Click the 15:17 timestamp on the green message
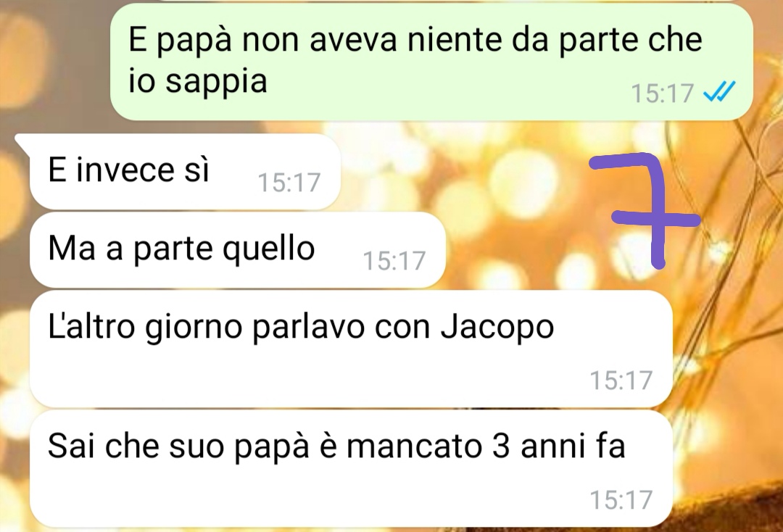The image size is (783, 532). click(663, 93)
